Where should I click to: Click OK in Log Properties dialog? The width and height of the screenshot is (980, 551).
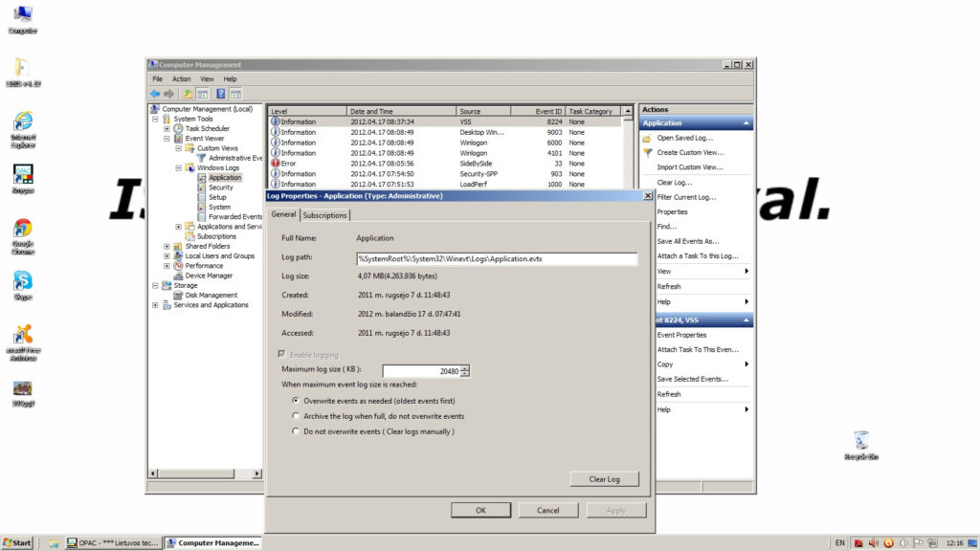click(x=480, y=511)
